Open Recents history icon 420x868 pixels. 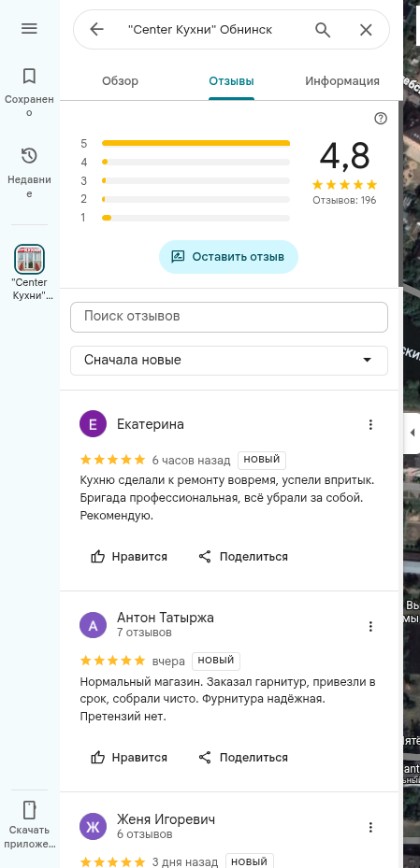tap(29, 155)
